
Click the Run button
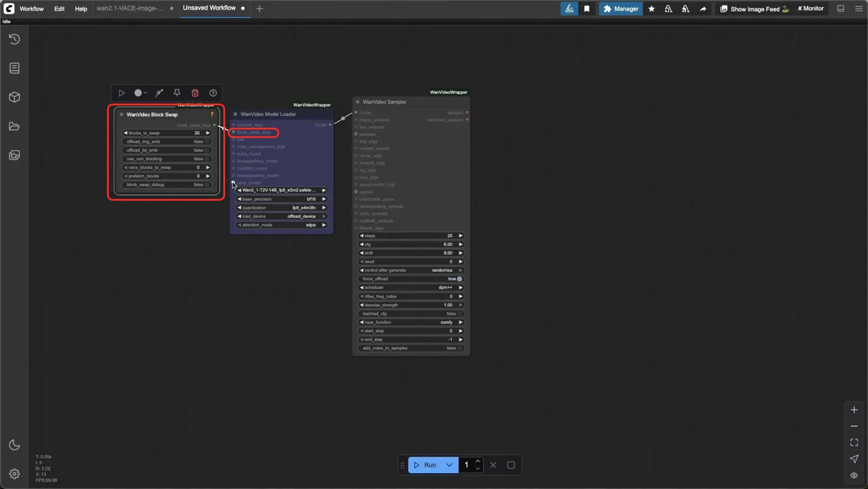coord(425,465)
